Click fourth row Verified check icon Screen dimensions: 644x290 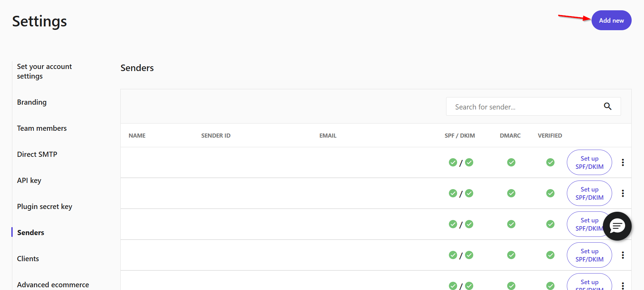[x=550, y=255]
